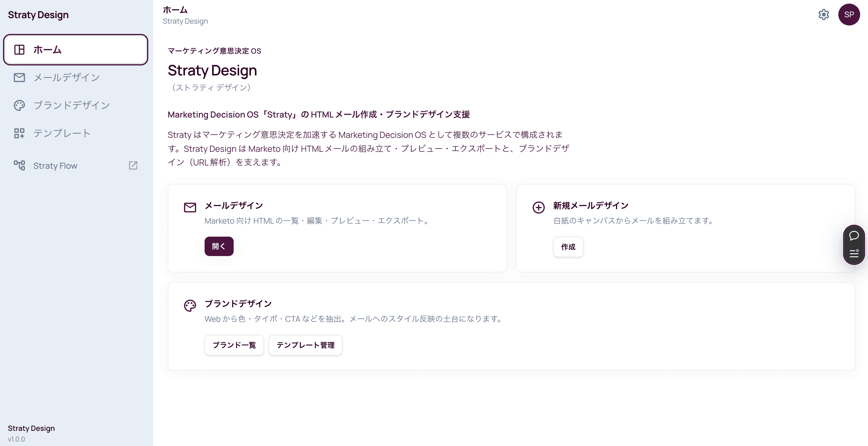The image size is (868, 446).
Task: Click the v1.0.0 version text
Action: (x=16, y=439)
